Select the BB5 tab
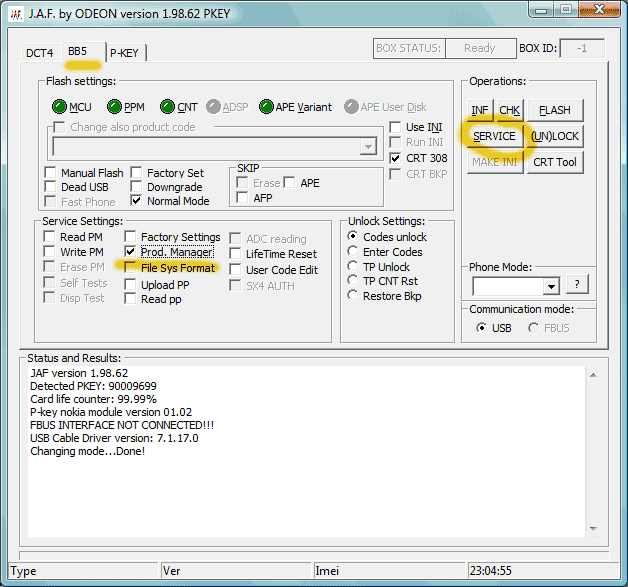Image resolution: width=628 pixels, height=587 pixels. click(x=83, y=51)
